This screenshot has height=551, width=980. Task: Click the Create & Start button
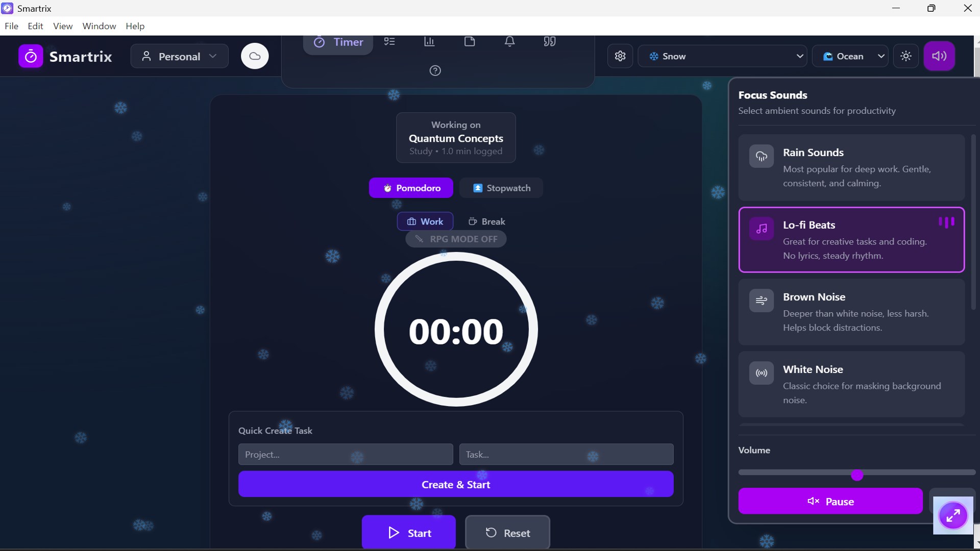coord(455,484)
